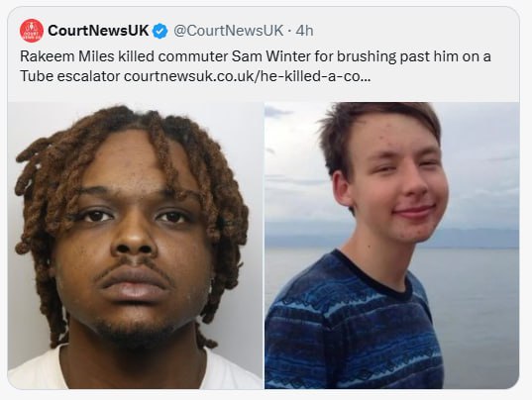Image resolution: width=532 pixels, height=400 pixels.
Task: Click the blue verified checkmark badge
Action: point(160,31)
